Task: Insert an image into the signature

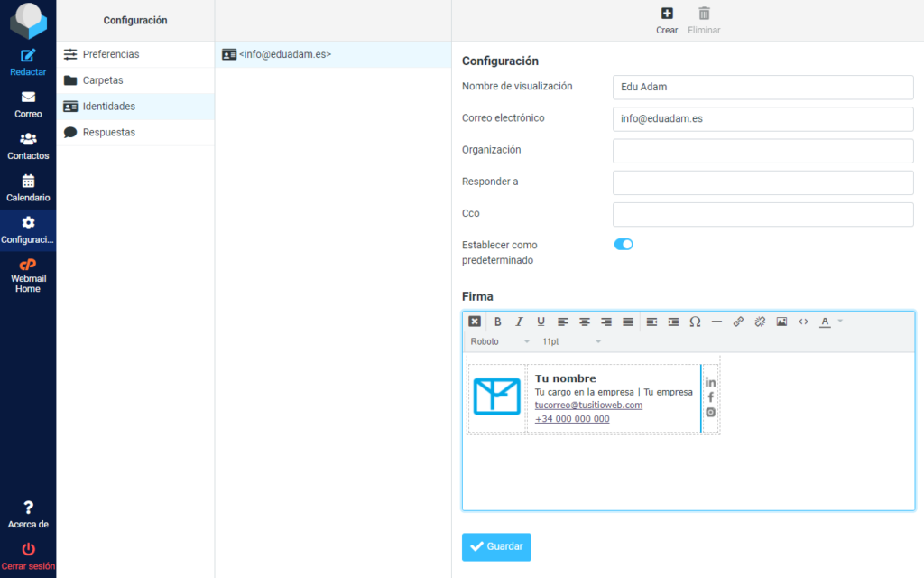Action: (x=781, y=322)
